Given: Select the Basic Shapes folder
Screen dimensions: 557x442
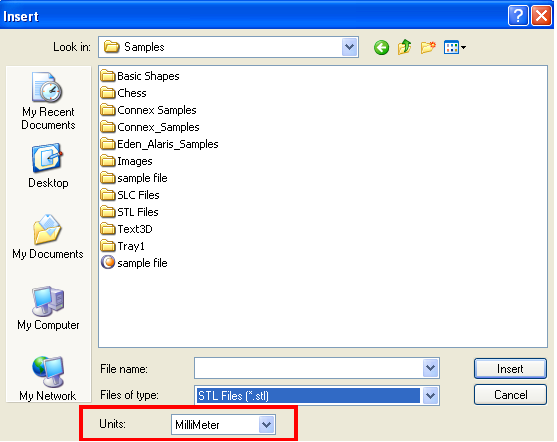Looking at the screenshot, I should coord(140,76).
